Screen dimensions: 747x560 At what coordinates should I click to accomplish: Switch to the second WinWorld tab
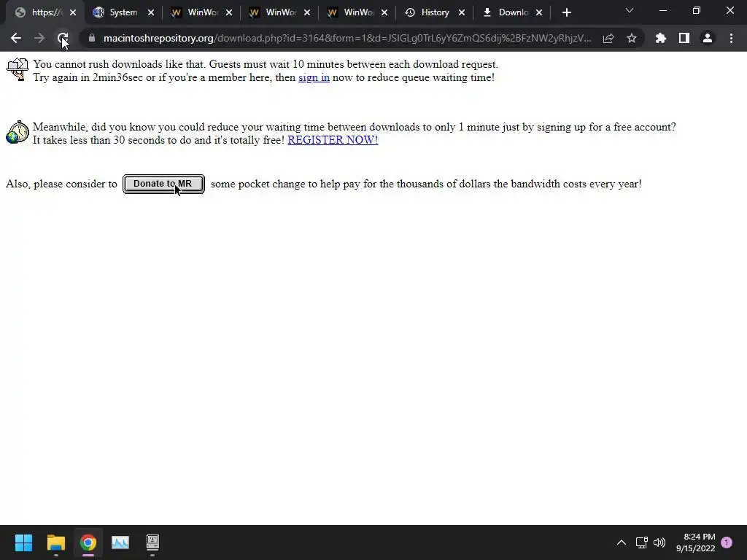coord(279,13)
